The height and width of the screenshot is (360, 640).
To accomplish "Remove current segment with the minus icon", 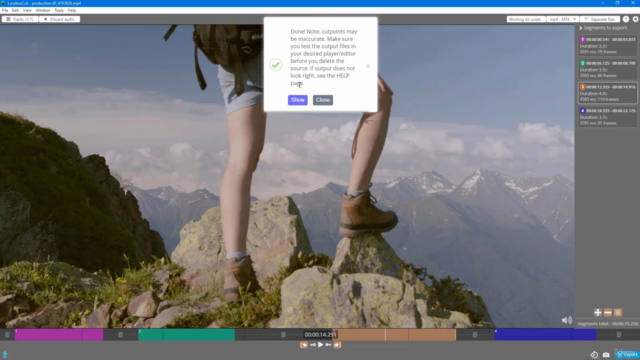I will pos(608,313).
